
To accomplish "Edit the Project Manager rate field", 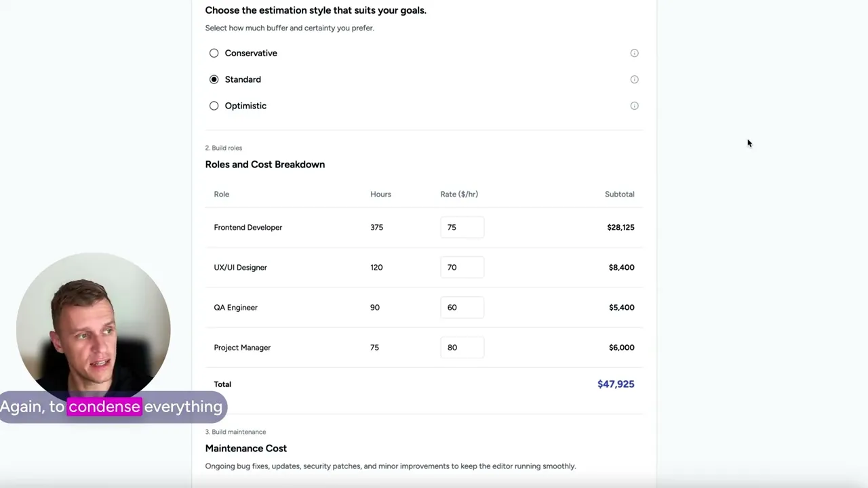I will 462,347.
